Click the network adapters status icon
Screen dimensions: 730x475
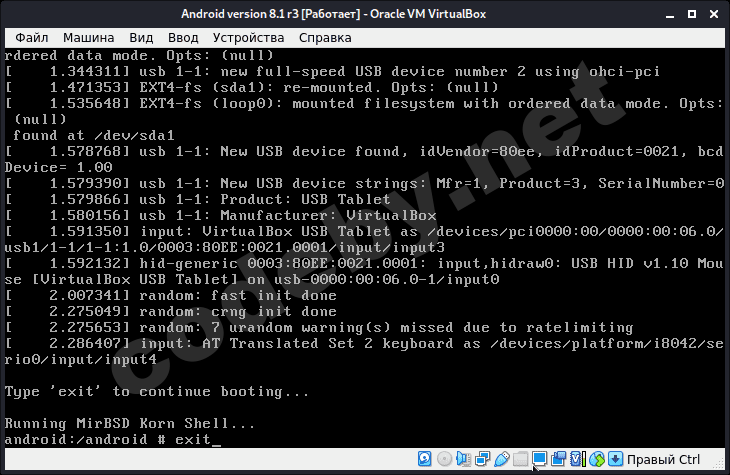click(482, 459)
